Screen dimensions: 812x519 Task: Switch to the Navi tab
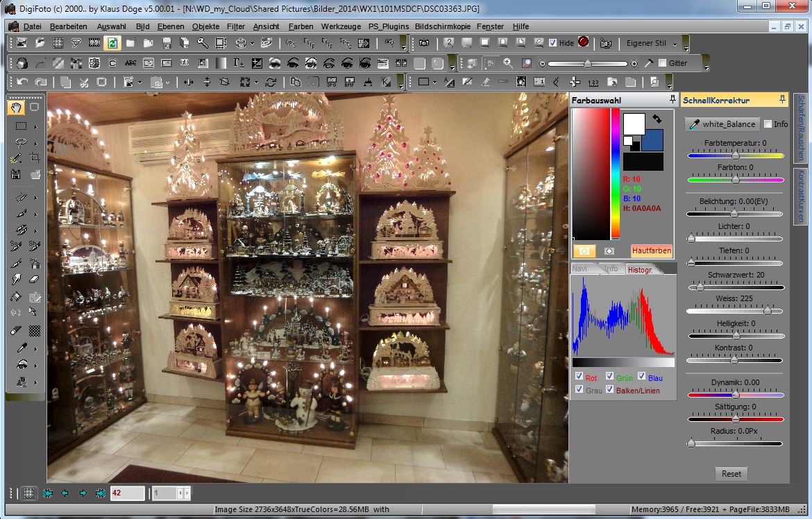[579, 269]
